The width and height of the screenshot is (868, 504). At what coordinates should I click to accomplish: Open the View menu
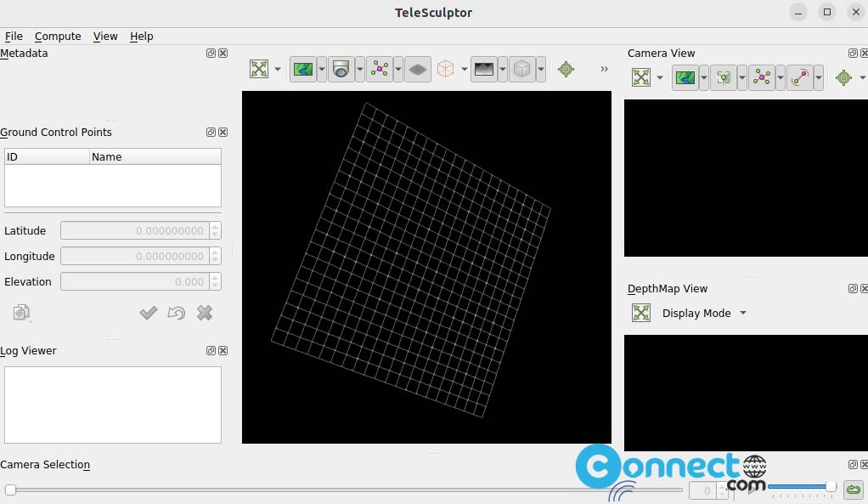pos(105,36)
